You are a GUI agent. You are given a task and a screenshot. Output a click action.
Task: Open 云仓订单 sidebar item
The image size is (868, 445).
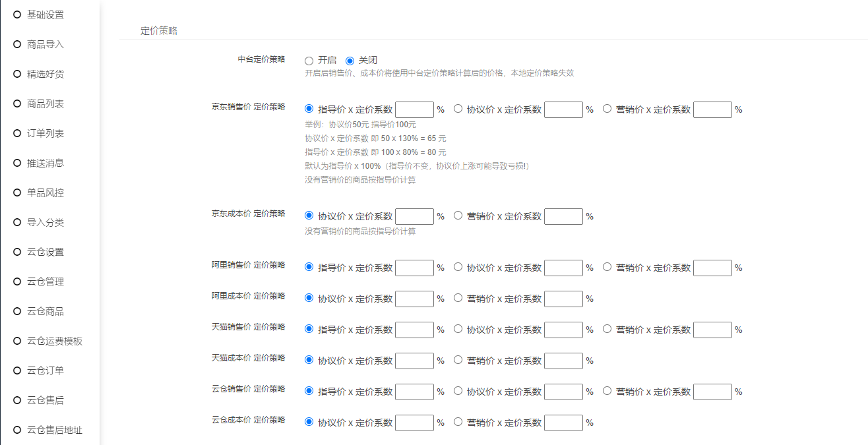[46, 371]
